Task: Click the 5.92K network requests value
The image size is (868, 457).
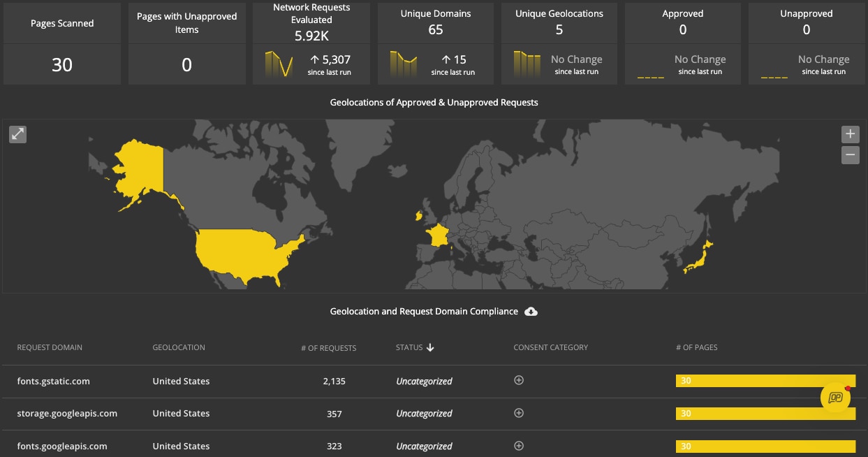Action: [311, 35]
